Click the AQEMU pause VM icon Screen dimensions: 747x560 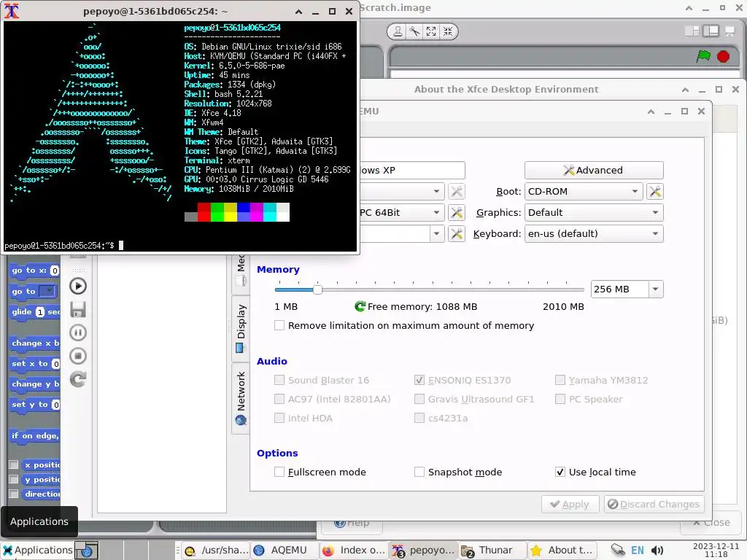point(78,332)
